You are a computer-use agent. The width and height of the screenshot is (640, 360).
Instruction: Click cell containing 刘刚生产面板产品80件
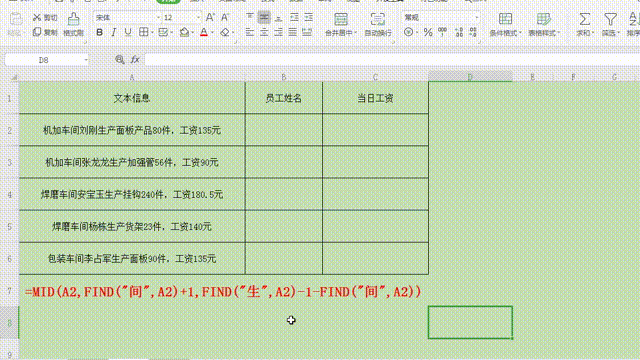[x=132, y=130]
